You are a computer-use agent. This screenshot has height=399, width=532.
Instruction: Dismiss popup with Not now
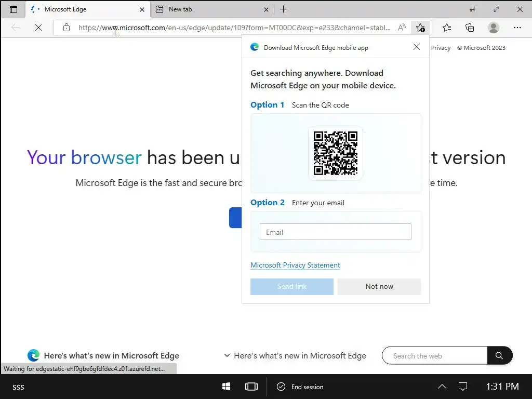point(379,286)
